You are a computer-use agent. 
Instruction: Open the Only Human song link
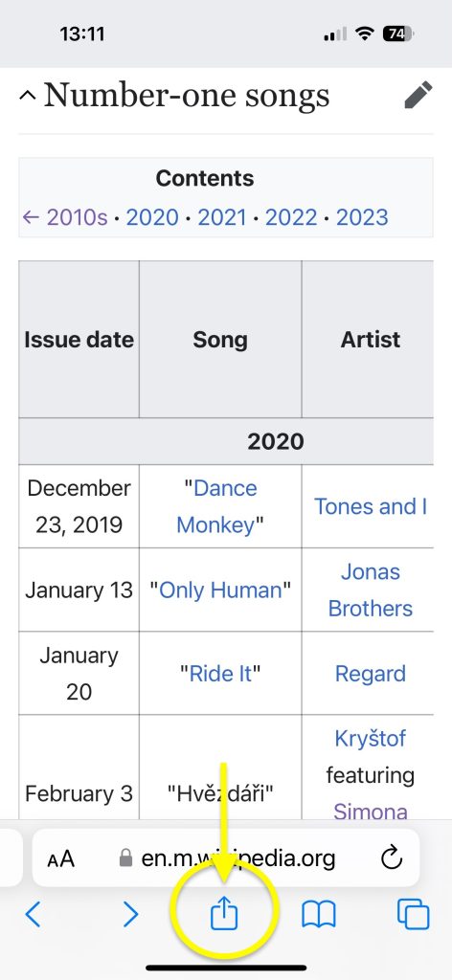(220, 590)
